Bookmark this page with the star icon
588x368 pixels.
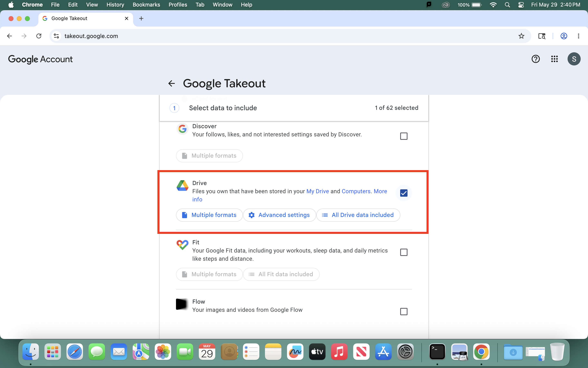tap(521, 36)
